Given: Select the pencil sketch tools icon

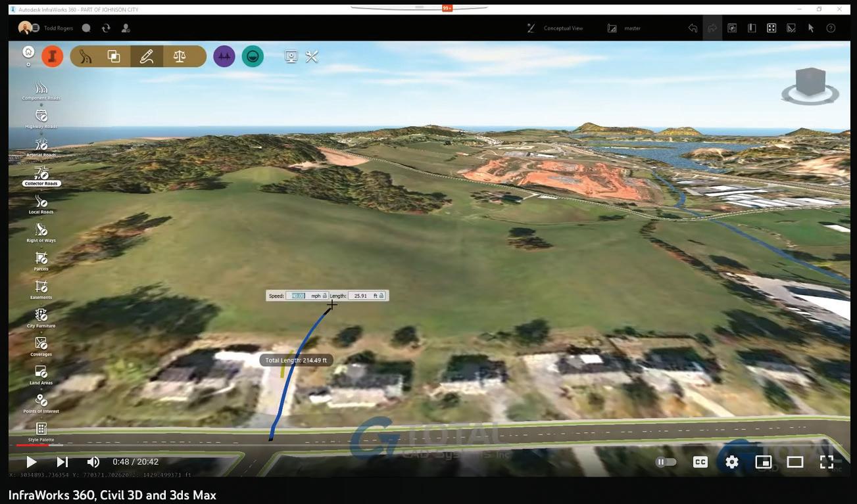Looking at the screenshot, I should [x=147, y=57].
